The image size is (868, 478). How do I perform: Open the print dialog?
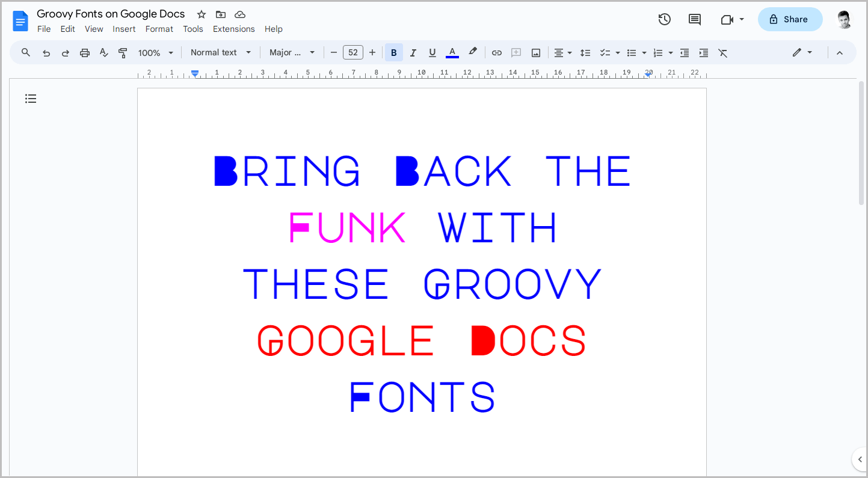[84, 52]
